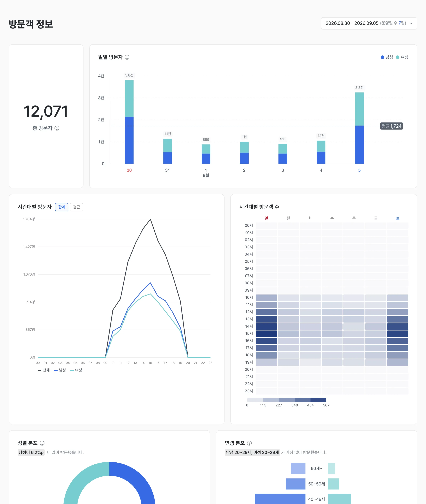Switch to the 평균 tab for hourly visitors
The height and width of the screenshot is (504, 426).
point(77,207)
